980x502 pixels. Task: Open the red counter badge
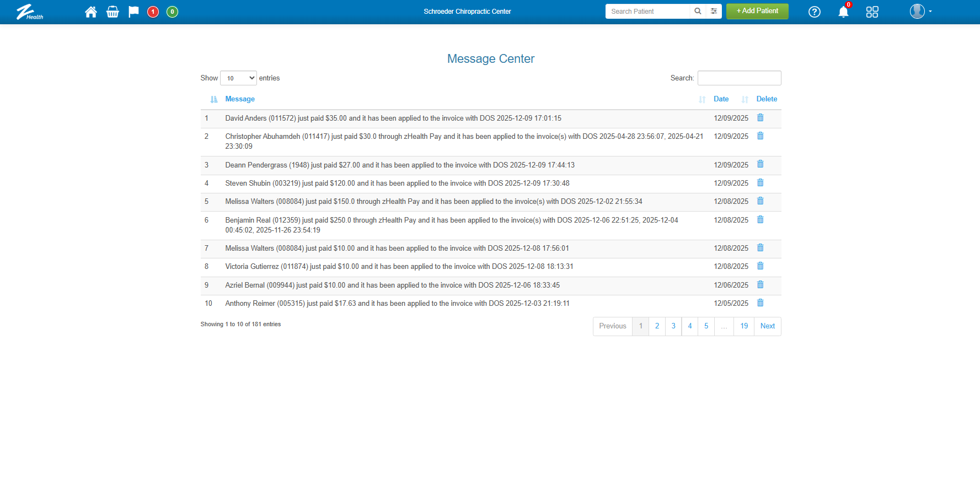click(153, 12)
